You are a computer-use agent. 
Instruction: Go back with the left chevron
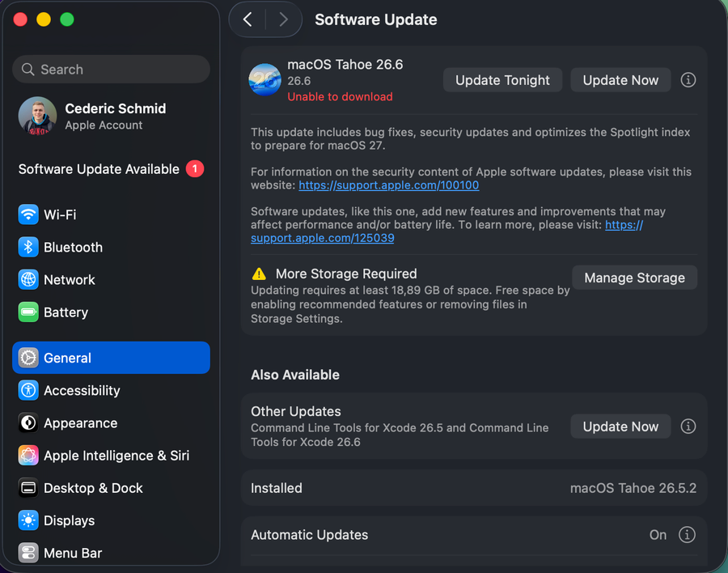(x=248, y=19)
